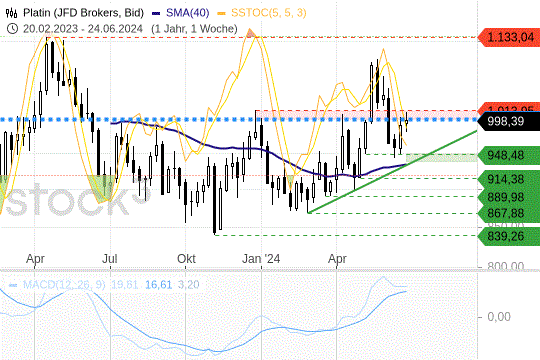Click the green 948,48 support price tag
Viewport: 540px width, 360px height.
coord(509,155)
